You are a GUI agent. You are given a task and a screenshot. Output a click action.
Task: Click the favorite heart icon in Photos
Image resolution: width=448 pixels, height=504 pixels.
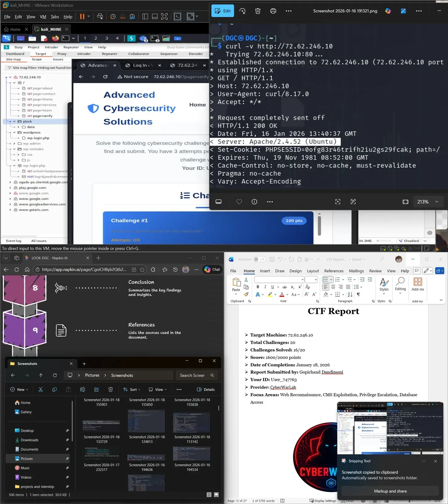(239, 202)
